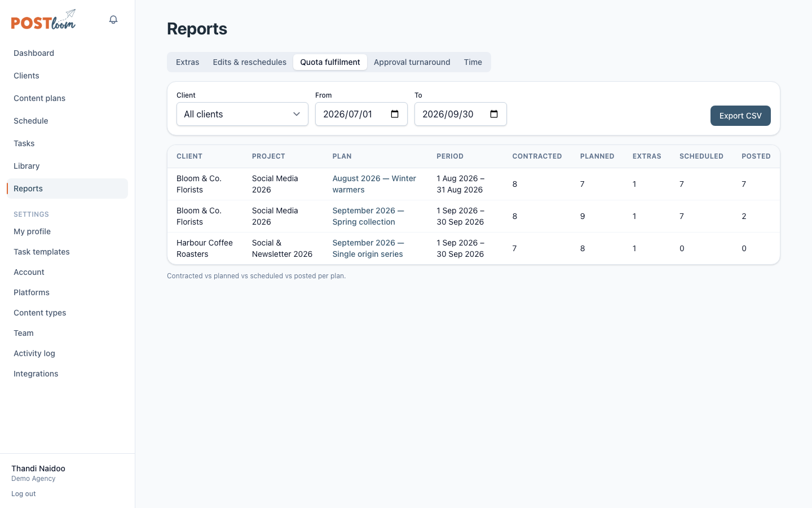Go to Account settings
Screen dimensions: 812x508
tap(68, 272)
